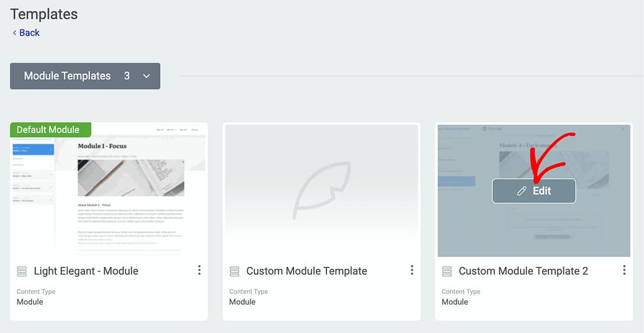Click the feather placeholder icon on Custom Module Template
This screenshot has height=333, width=644.
click(x=321, y=188)
